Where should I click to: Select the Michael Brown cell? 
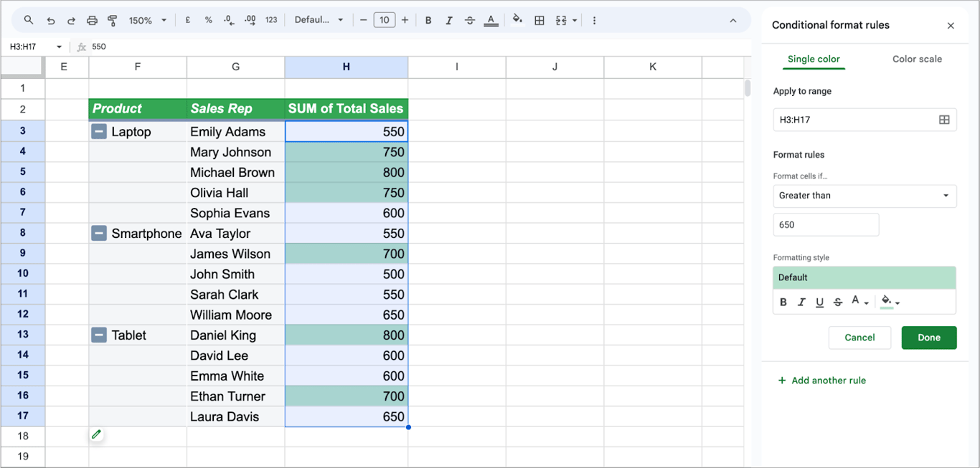(x=236, y=173)
